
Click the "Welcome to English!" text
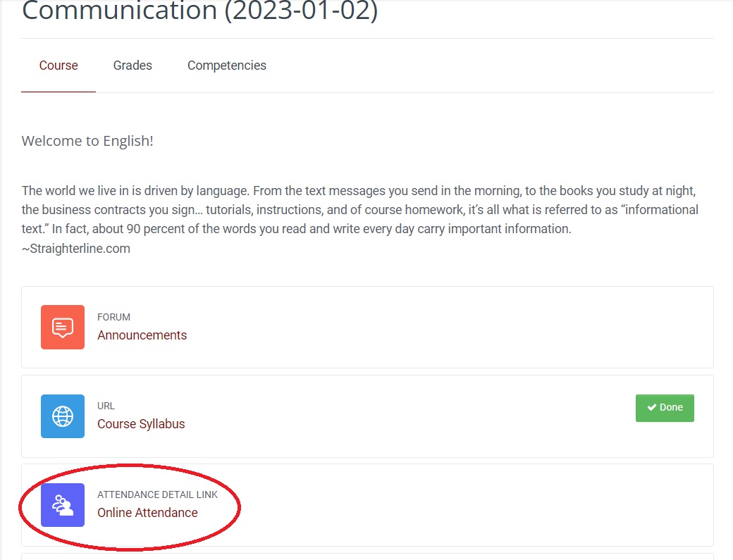point(87,141)
